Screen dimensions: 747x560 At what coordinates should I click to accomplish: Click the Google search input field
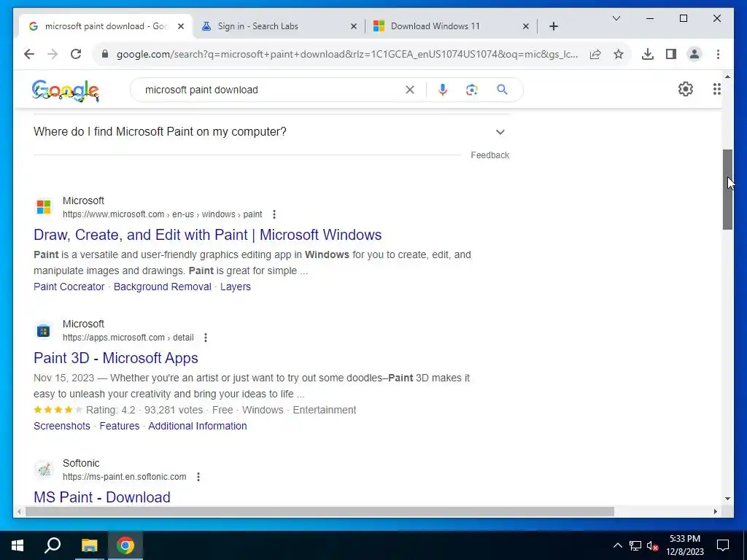(x=271, y=90)
